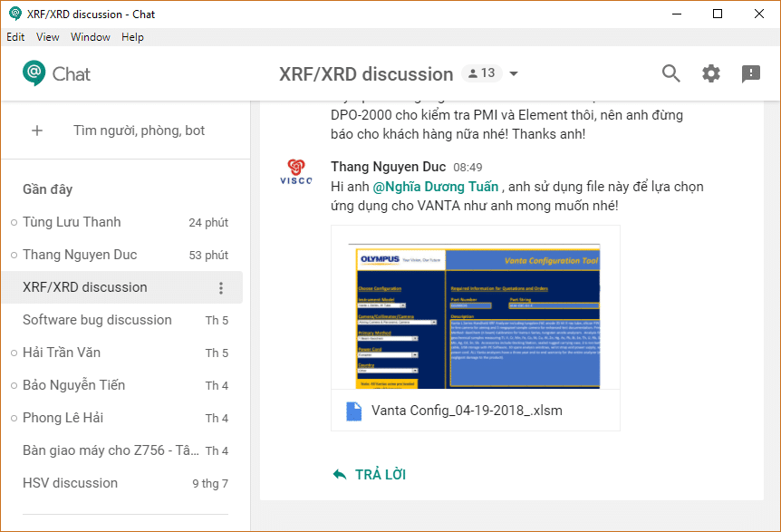The height and width of the screenshot is (532, 781).
Task: Open the Window menu
Action: tap(91, 37)
